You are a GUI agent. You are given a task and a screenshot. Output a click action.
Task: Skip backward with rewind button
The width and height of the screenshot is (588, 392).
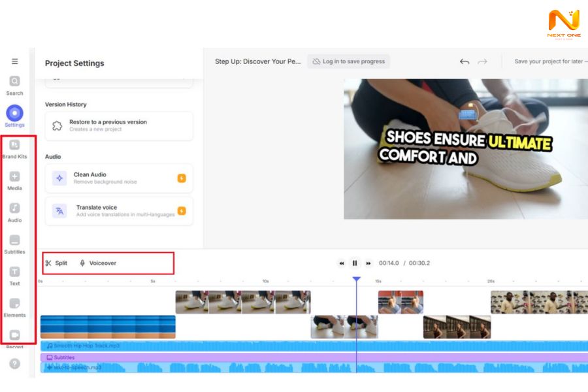[341, 263]
